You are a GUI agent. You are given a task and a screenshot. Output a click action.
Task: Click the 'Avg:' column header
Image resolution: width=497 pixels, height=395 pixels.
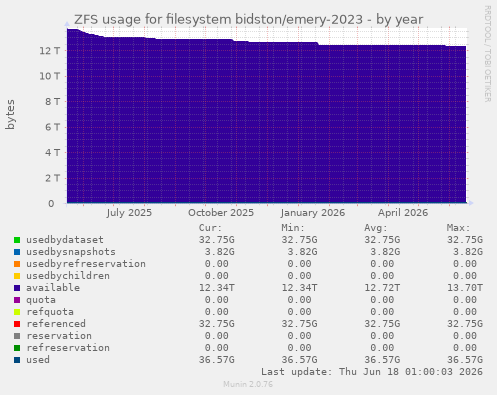point(376,228)
